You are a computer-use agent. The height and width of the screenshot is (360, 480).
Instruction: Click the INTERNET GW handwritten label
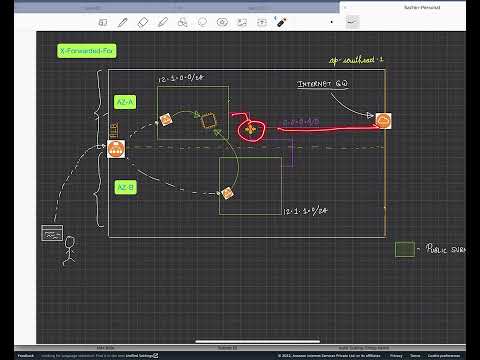(x=323, y=84)
